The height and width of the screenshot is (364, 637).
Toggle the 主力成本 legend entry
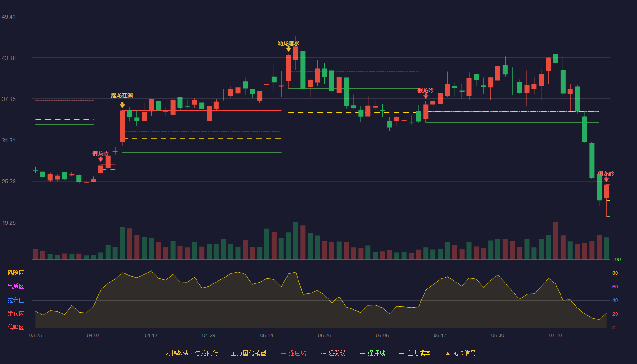415,353
